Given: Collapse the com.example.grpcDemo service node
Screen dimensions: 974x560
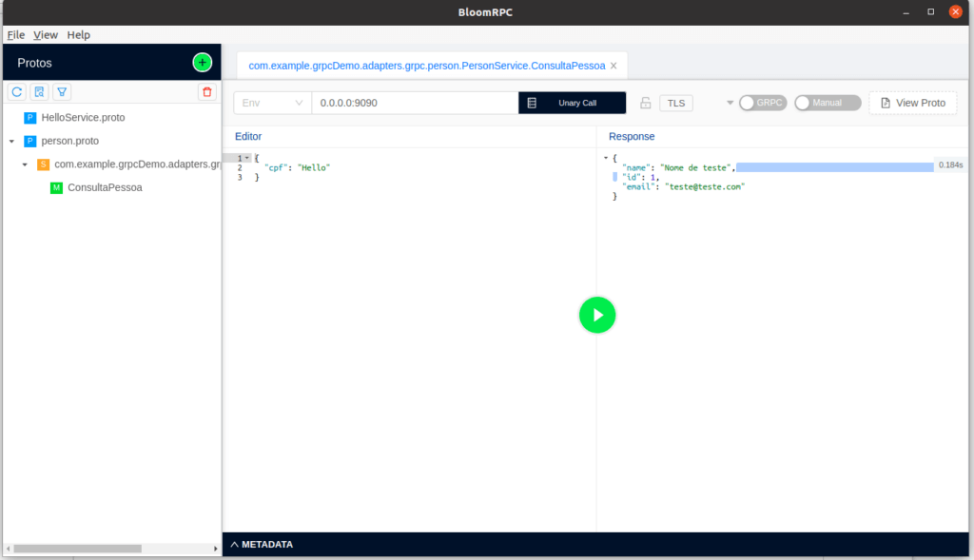Looking at the screenshot, I should coord(25,164).
